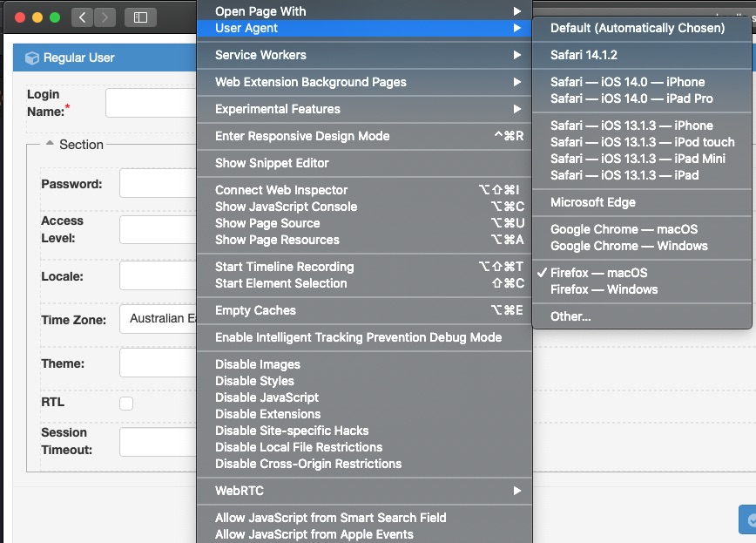Click the Session Timeout input field
756x543 pixels.
pos(159,442)
